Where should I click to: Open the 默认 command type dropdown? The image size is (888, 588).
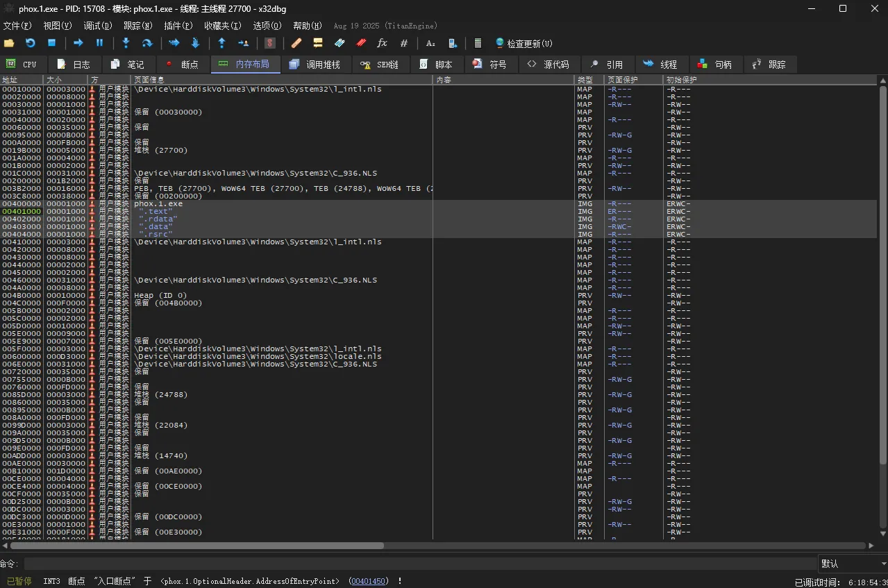[x=853, y=564]
